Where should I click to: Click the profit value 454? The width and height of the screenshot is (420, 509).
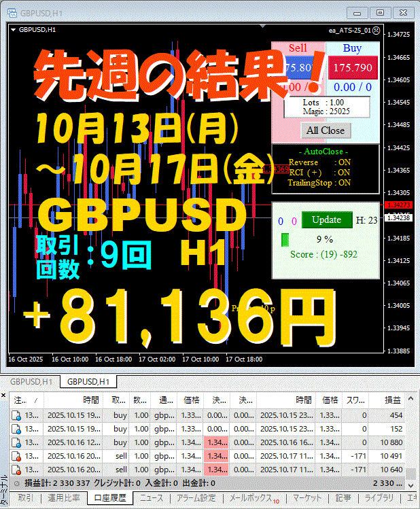tap(396, 415)
